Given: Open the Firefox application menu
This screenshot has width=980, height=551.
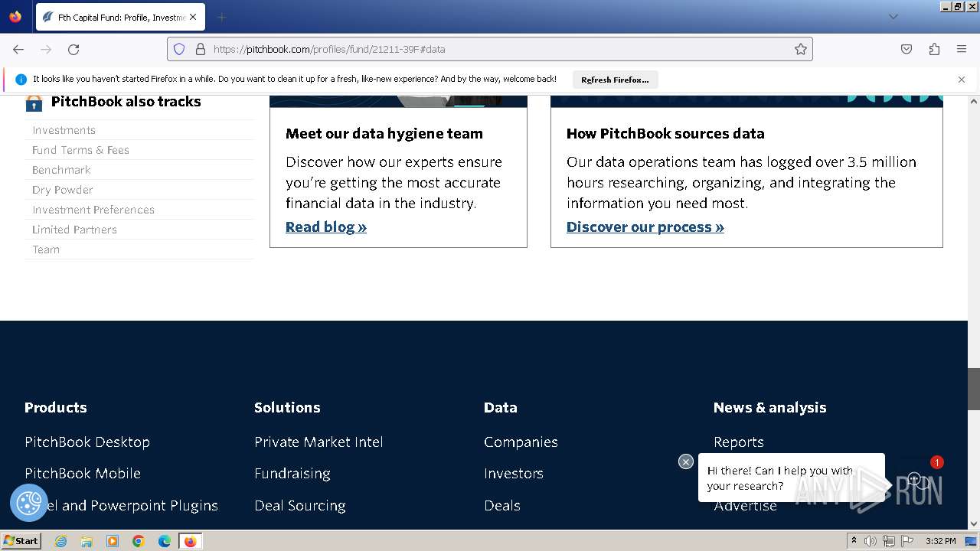Looking at the screenshot, I should [x=962, y=49].
